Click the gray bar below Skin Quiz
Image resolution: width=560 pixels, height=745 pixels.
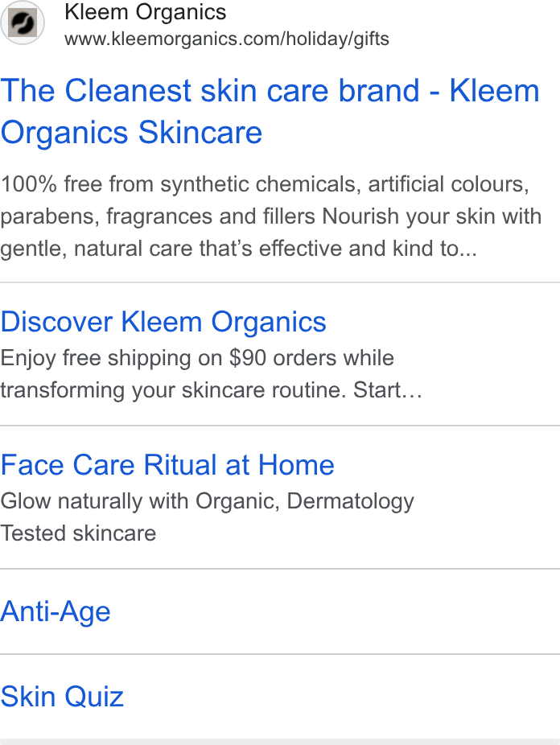(280, 742)
